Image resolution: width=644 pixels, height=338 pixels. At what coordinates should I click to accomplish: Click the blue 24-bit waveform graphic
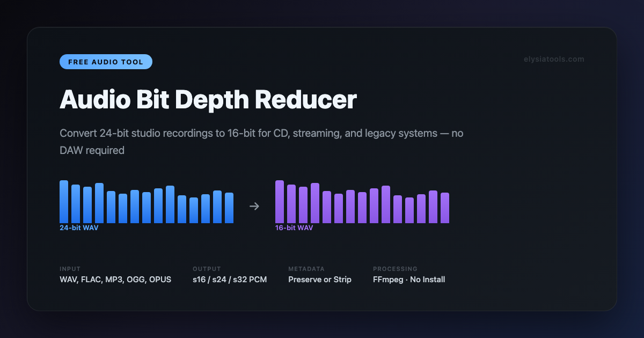[x=147, y=202]
